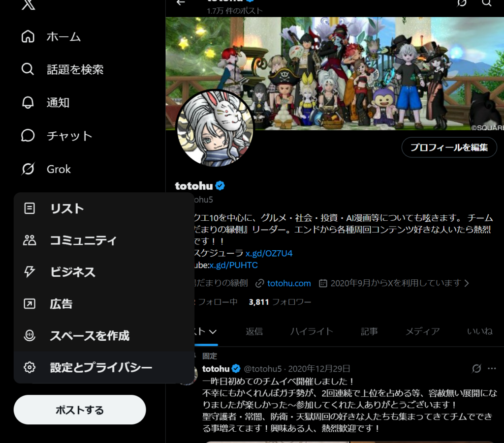Click the search icon in profile header

(x=487, y=3)
